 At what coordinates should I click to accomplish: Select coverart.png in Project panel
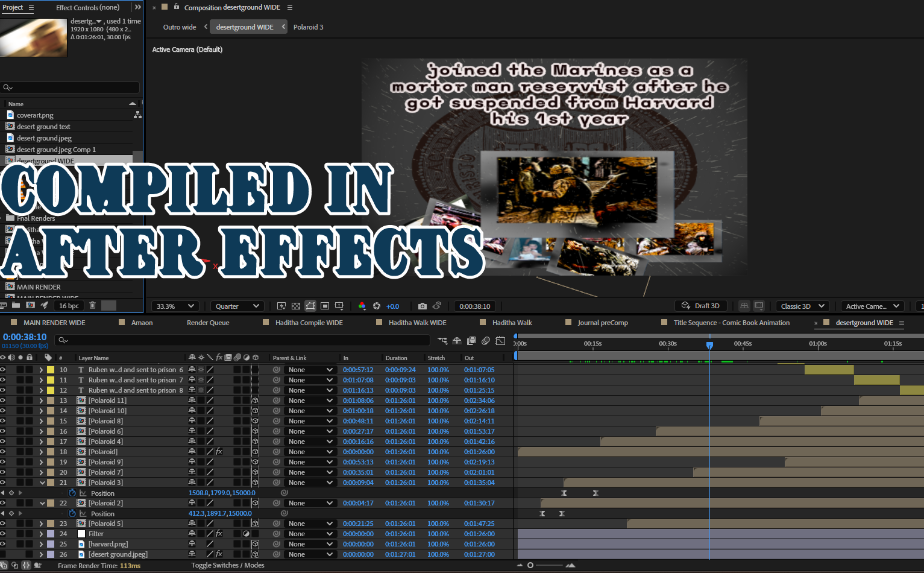click(35, 115)
